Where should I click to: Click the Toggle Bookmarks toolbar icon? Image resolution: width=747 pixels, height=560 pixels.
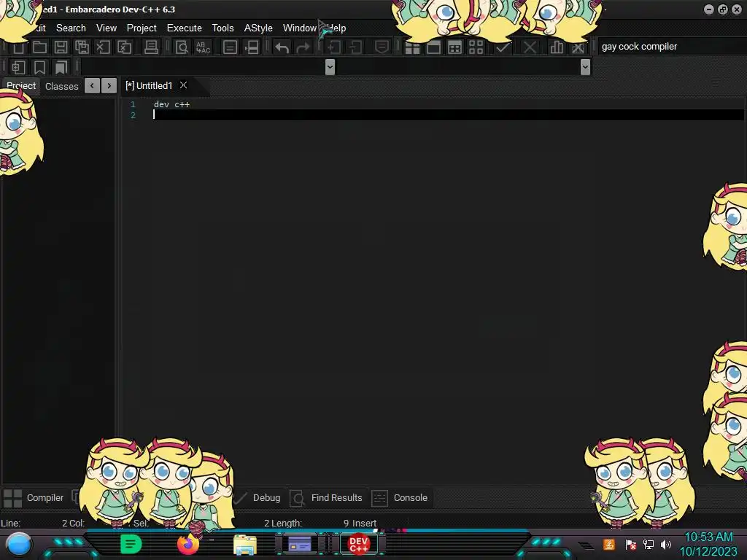coord(39,67)
